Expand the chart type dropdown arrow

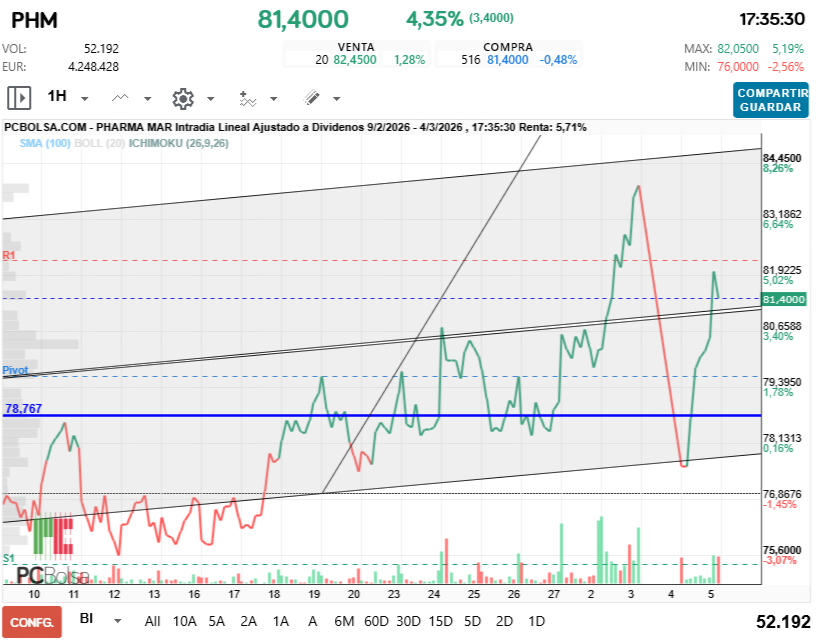click(x=148, y=99)
